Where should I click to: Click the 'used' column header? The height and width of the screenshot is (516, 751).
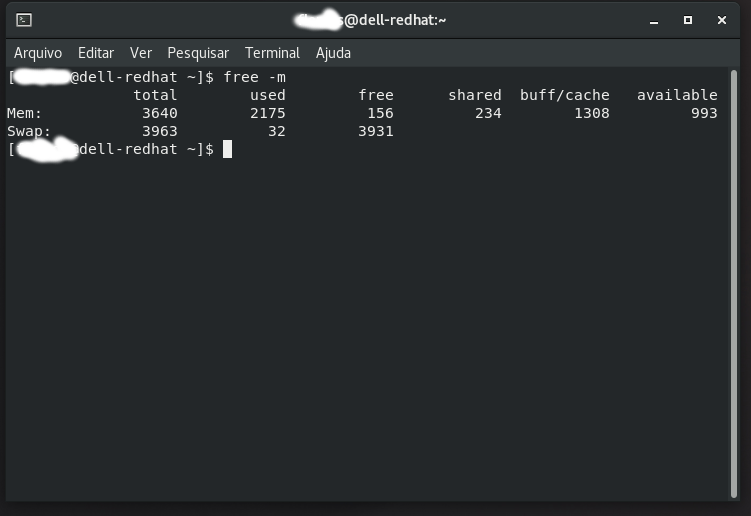(267, 95)
